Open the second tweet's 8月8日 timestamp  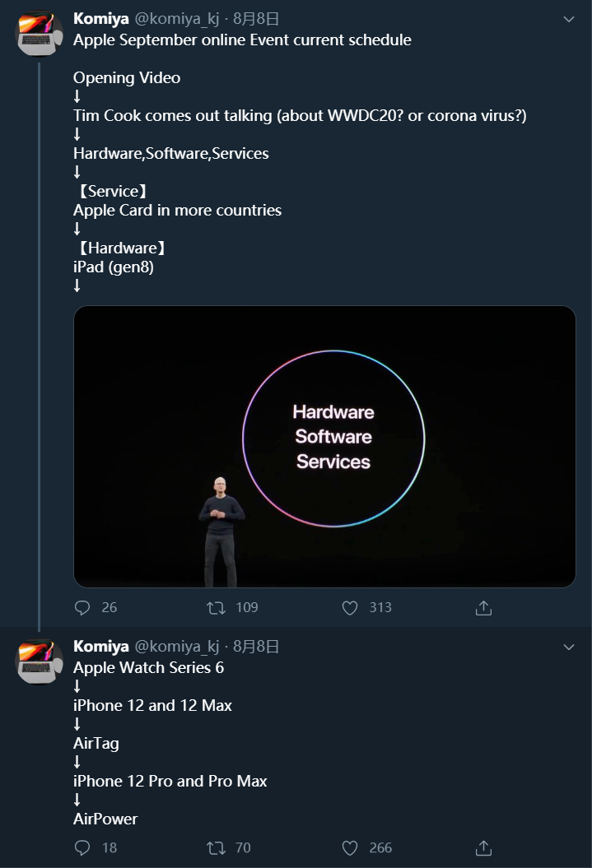coord(256,647)
